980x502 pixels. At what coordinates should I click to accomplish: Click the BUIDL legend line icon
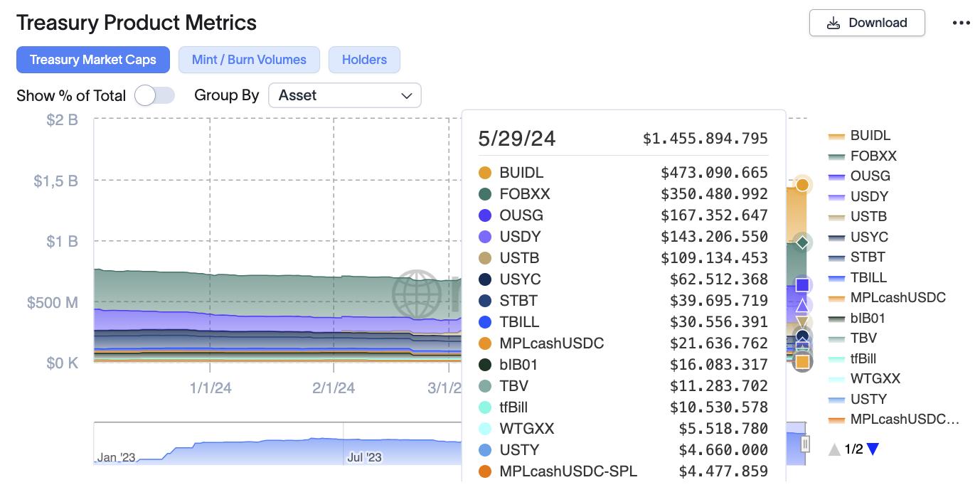pyautogui.click(x=836, y=136)
